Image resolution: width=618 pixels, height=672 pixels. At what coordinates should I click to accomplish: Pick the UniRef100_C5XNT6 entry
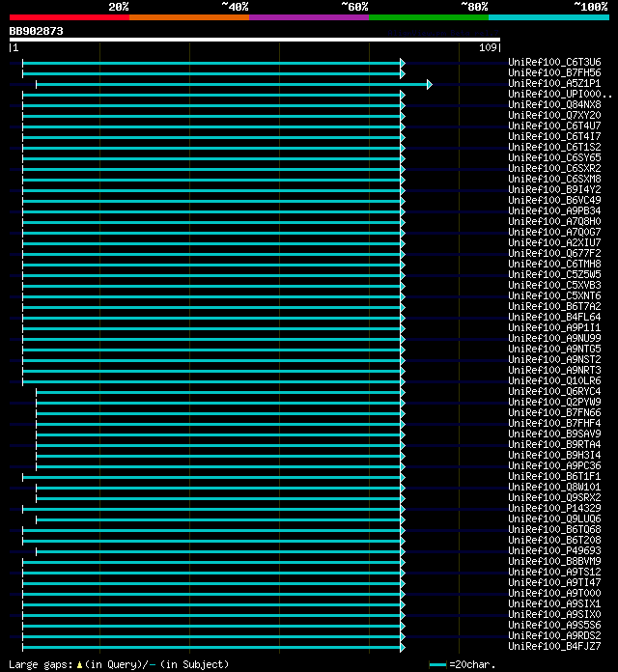554,295
